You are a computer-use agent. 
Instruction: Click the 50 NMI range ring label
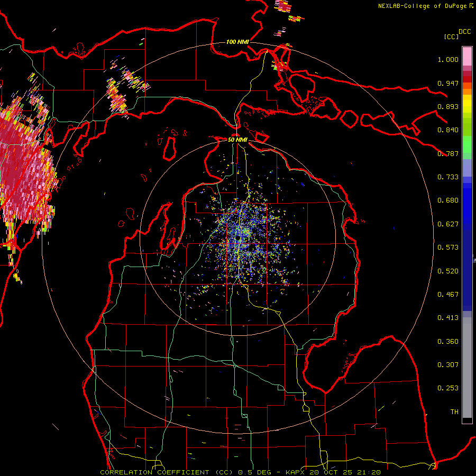pyautogui.click(x=237, y=140)
